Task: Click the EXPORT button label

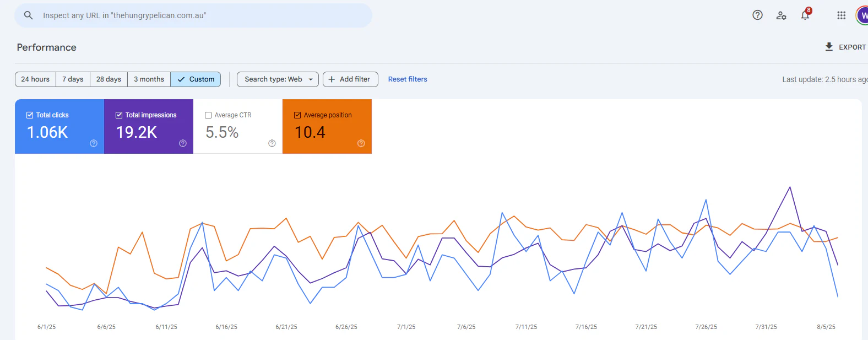Action: [852, 47]
